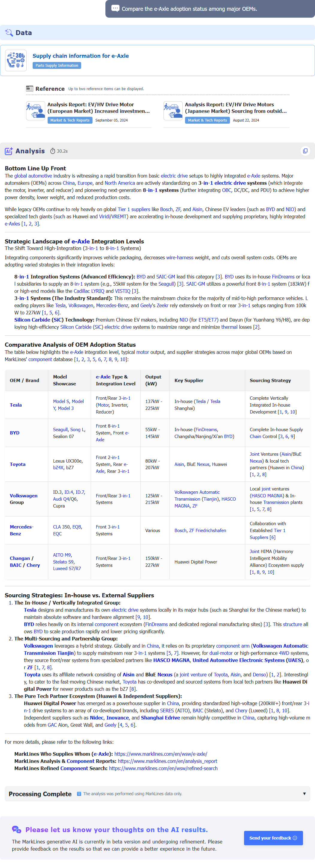Open Supply chain information for e-Axle
The image size is (315, 868).
click(81, 56)
